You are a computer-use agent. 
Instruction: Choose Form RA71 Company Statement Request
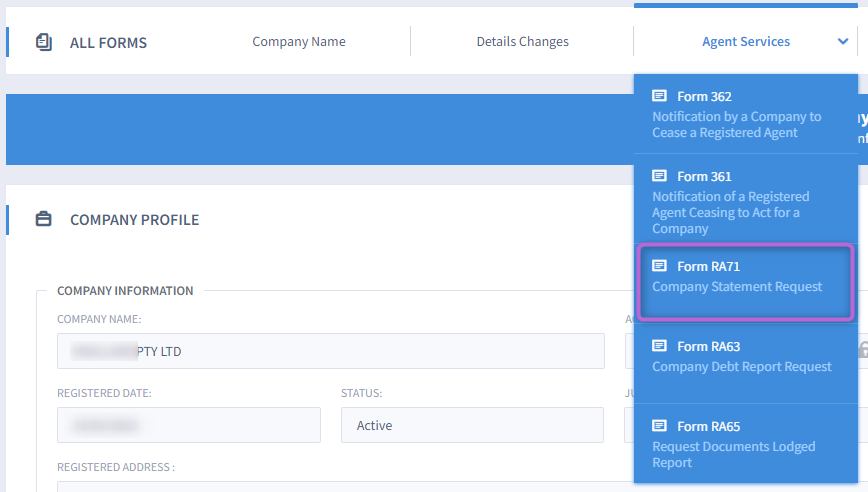click(746, 282)
